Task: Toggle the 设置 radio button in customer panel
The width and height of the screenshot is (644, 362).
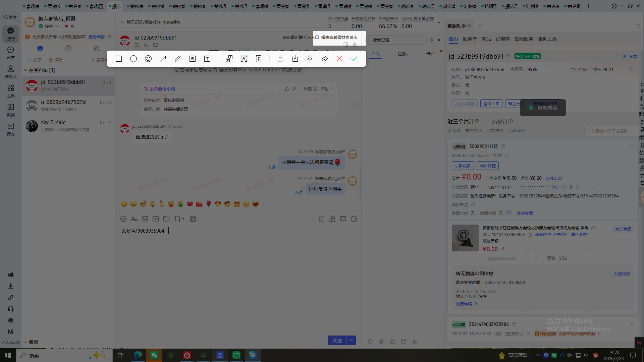Action: pyautogui.click(x=625, y=56)
